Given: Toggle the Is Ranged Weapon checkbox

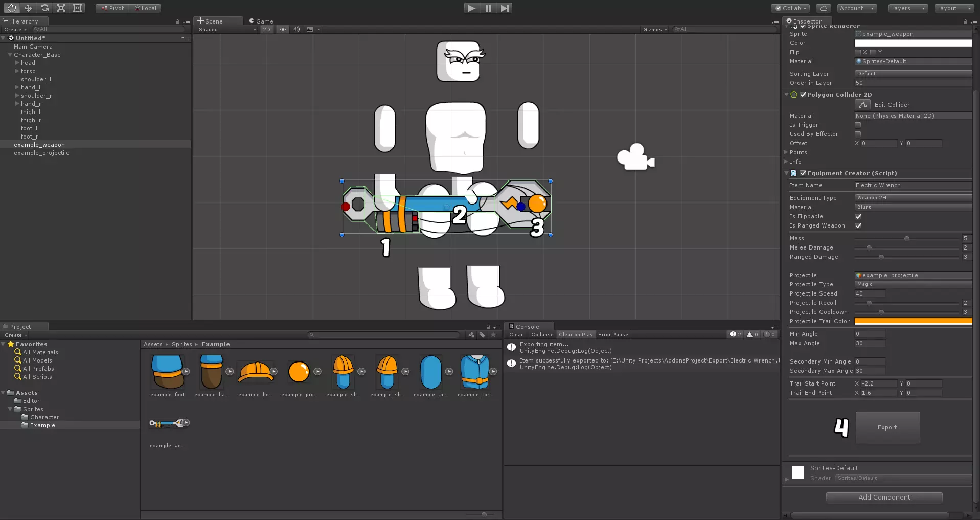Looking at the screenshot, I should click(858, 226).
